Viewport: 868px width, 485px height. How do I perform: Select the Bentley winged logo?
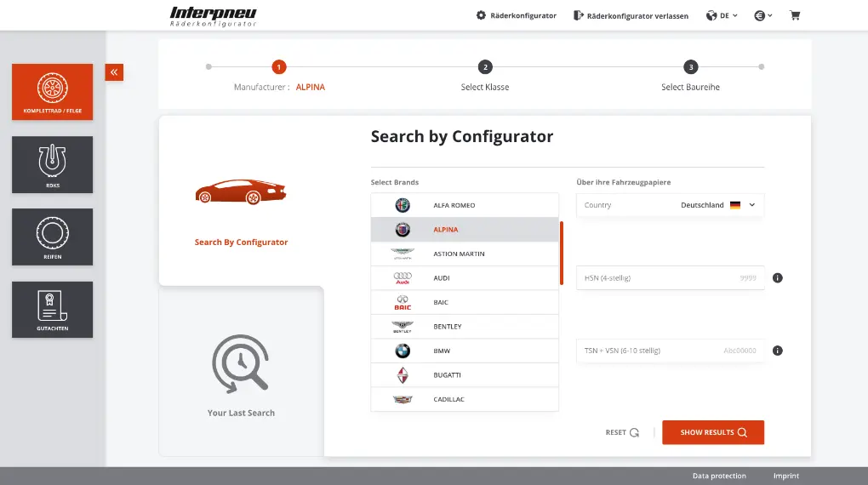(403, 327)
